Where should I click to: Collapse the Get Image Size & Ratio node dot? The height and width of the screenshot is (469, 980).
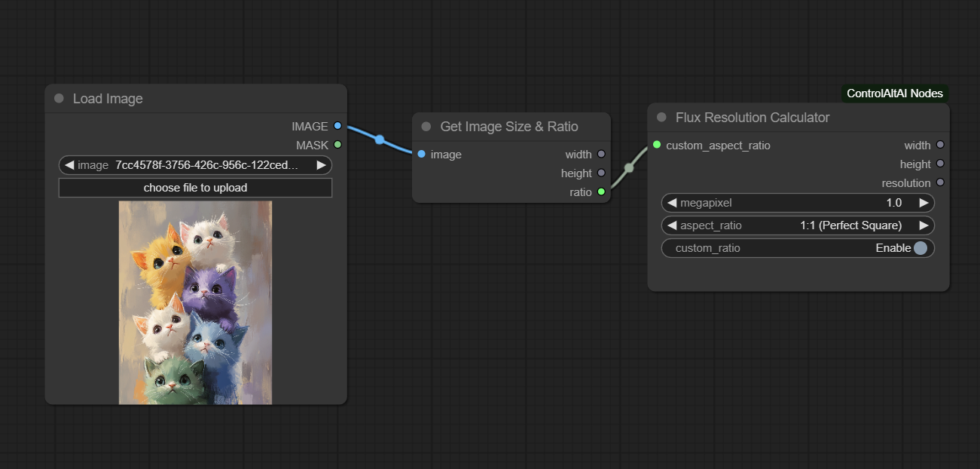[426, 127]
